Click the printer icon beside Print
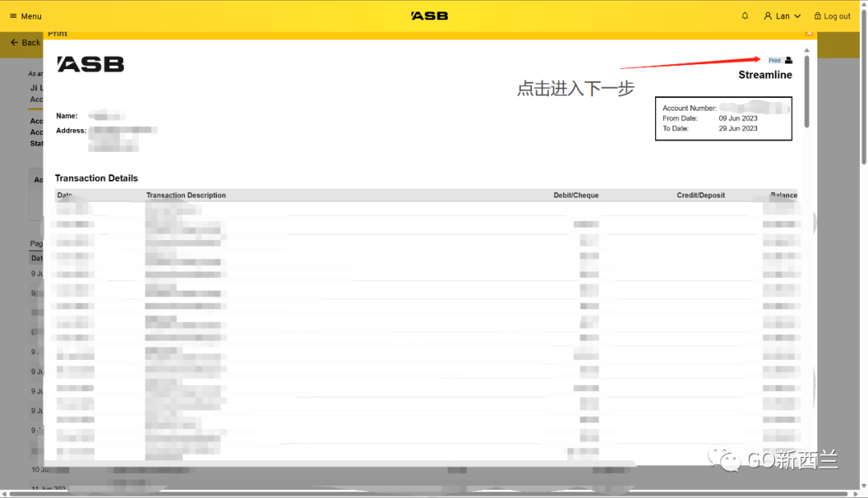This screenshot has height=498, width=868. (x=788, y=60)
